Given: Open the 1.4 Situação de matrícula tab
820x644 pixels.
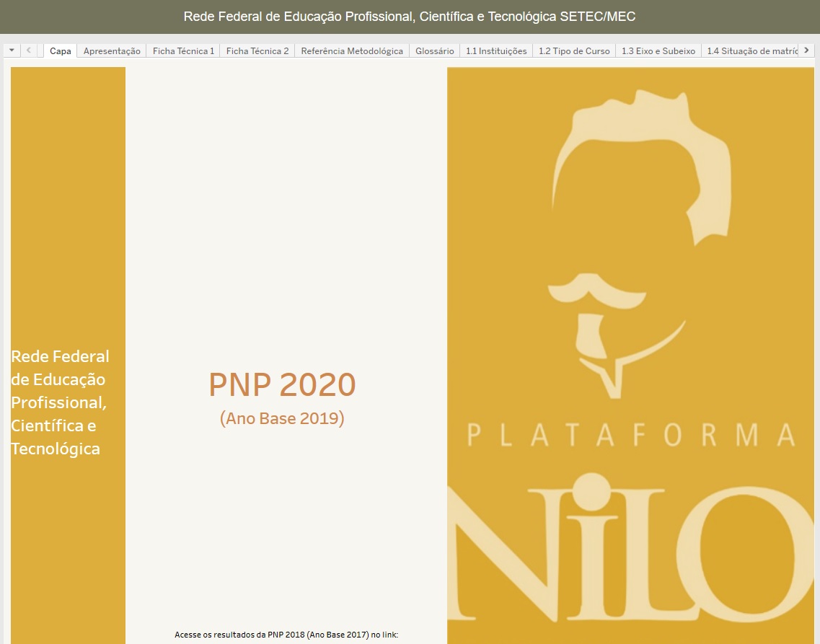Looking at the screenshot, I should pos(750,50).
